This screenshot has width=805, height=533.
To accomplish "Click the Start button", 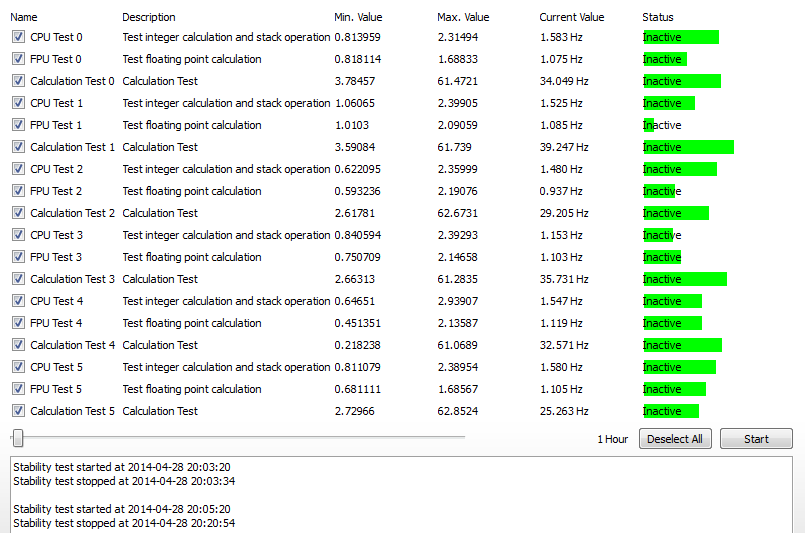I will (756, 439).
